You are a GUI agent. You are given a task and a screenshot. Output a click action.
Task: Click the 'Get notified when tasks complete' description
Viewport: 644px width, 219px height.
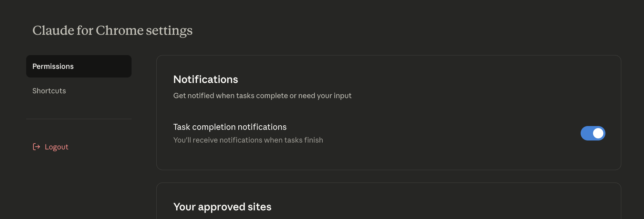click(262, 96)
